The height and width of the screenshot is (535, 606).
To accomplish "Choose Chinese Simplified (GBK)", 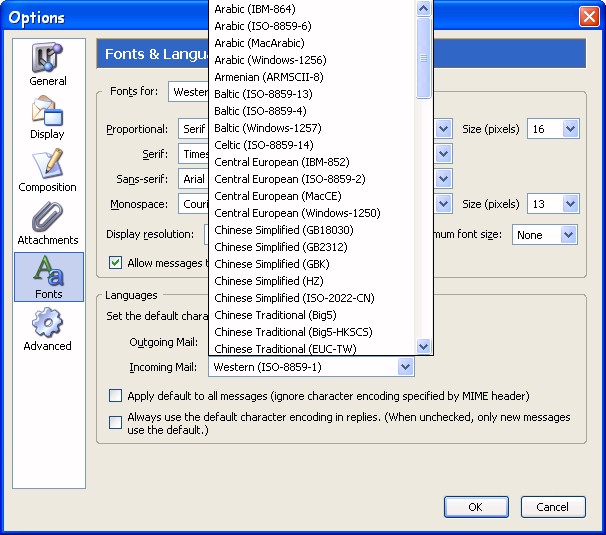I will [312, 264].
